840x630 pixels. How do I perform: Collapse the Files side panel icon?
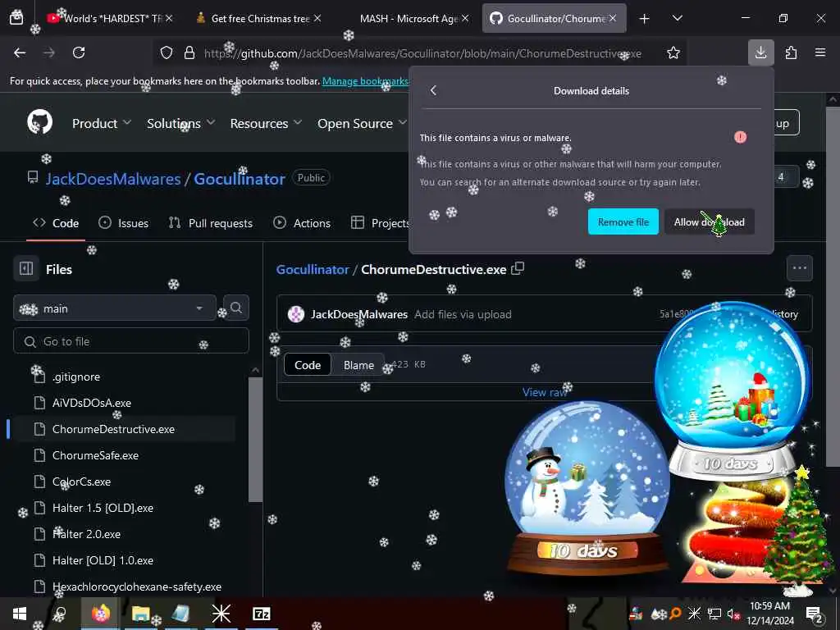point(26,268)
